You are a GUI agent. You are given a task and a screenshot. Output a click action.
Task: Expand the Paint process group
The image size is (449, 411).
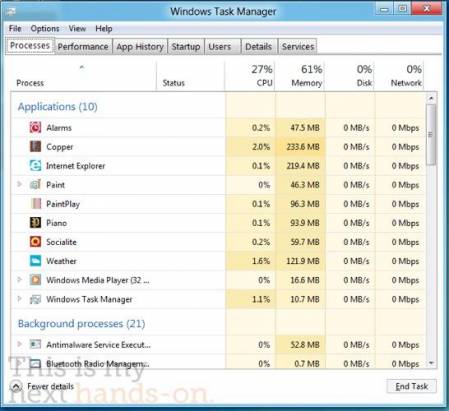(x=19, y=184)
